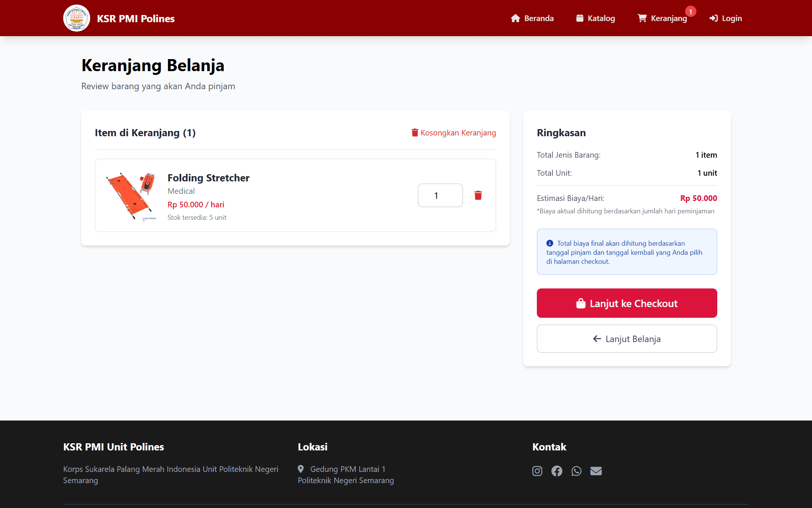The height and width of the screenshot is (508, 812).
Task: Empty the cart with Kosongkan Keranjang
Action: [454, 132]
